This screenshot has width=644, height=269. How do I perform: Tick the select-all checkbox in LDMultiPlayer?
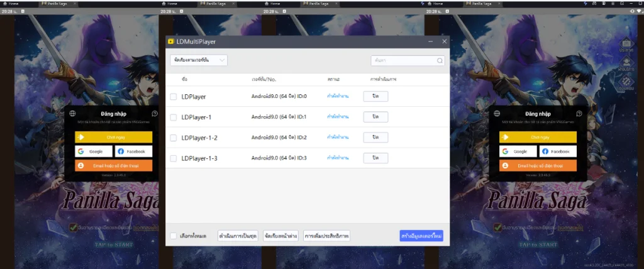[x=174, y=236]
